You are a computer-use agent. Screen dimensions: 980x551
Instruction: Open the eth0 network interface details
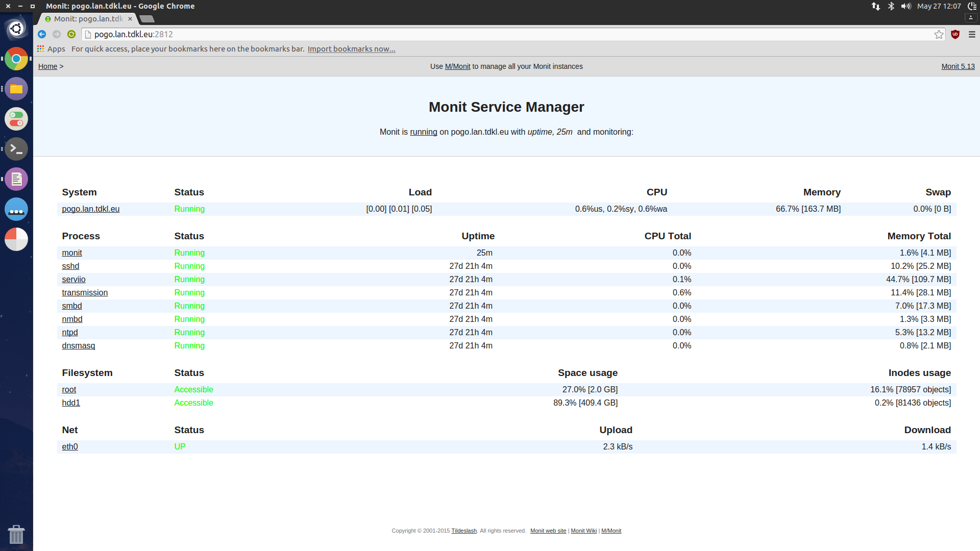point(69,447)
